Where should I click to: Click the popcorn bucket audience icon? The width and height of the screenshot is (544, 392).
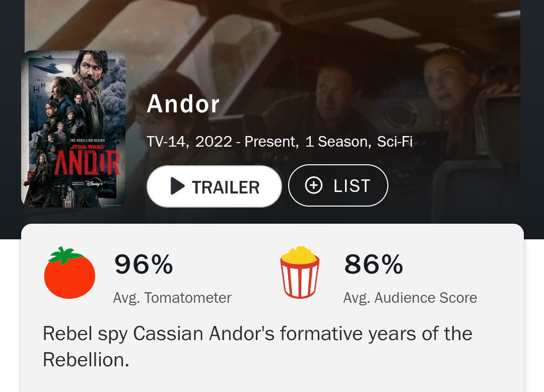point(300,272)
